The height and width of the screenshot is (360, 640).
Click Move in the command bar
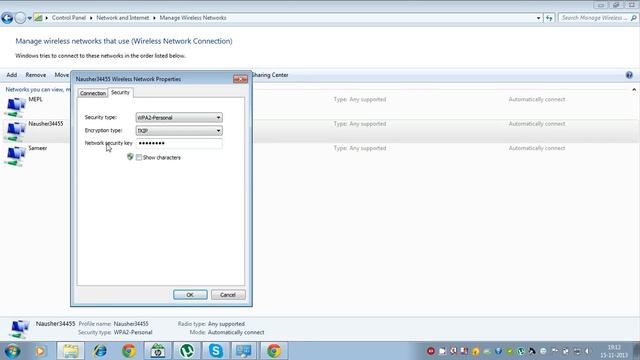(62, 75)
